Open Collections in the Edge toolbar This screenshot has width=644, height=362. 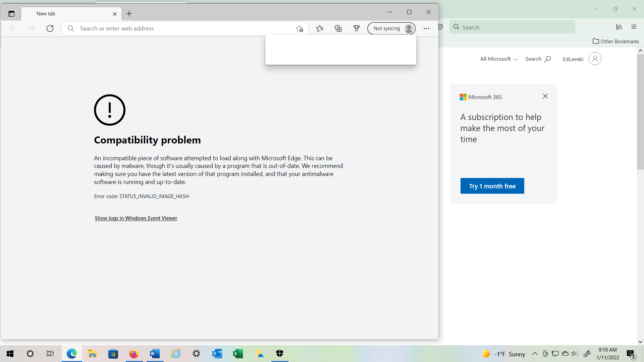click(x=338, y=28)
